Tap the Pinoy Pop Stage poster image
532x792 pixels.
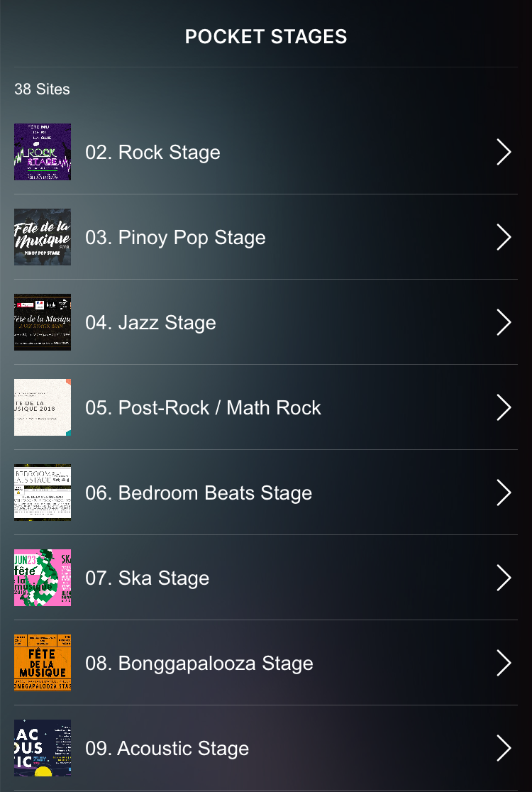(43, 237)
